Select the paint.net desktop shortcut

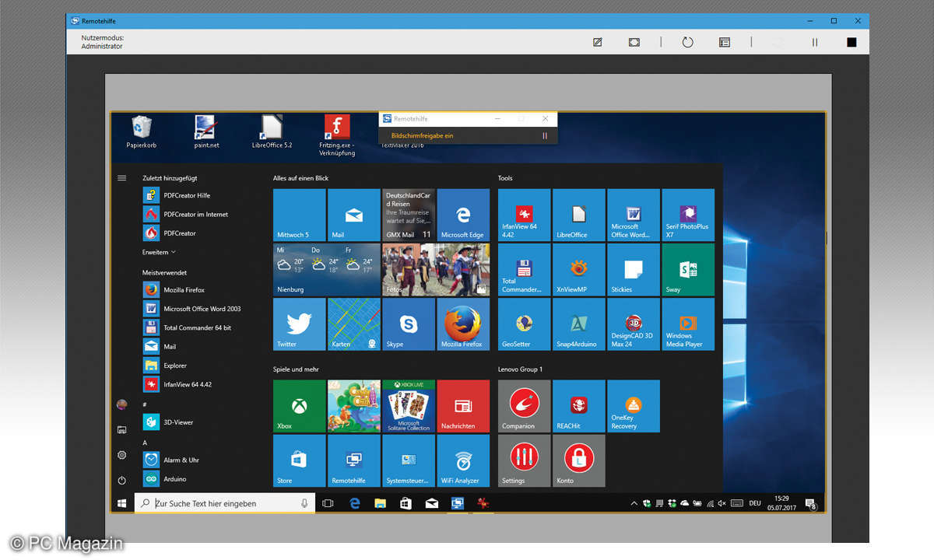coord(206,131)
